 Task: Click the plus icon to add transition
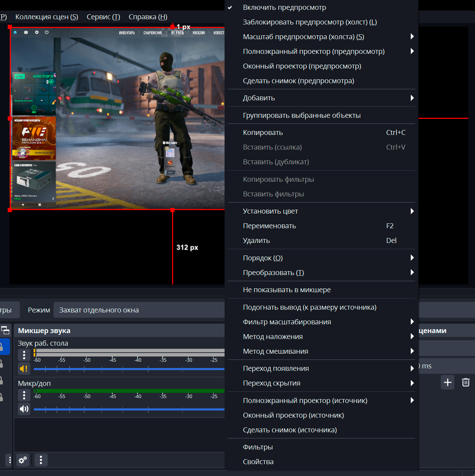click(447, 382)
